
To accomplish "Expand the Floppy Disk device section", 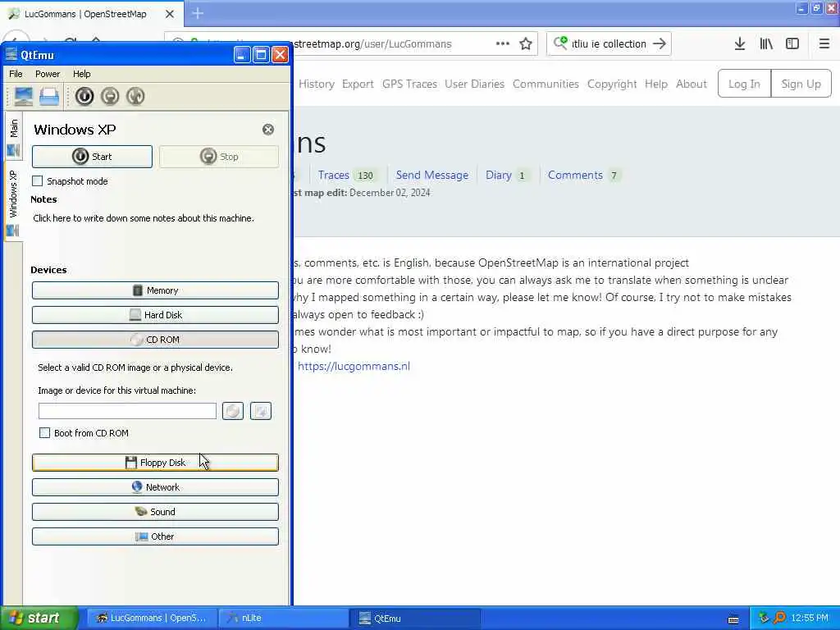I will 155,463.
